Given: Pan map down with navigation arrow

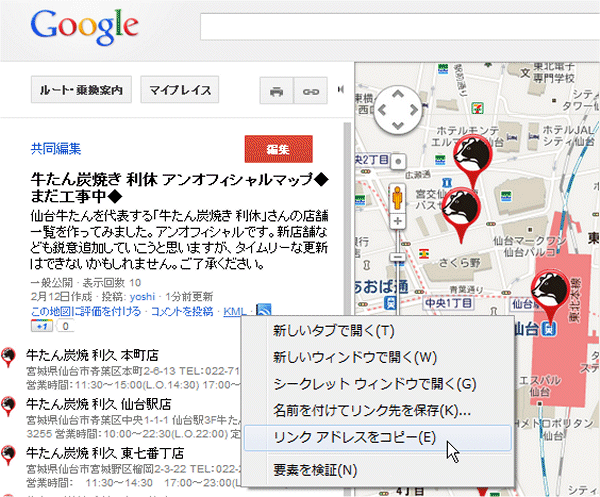Looking at the screenshot, I should pyautogui.click(x=398, y=126).
